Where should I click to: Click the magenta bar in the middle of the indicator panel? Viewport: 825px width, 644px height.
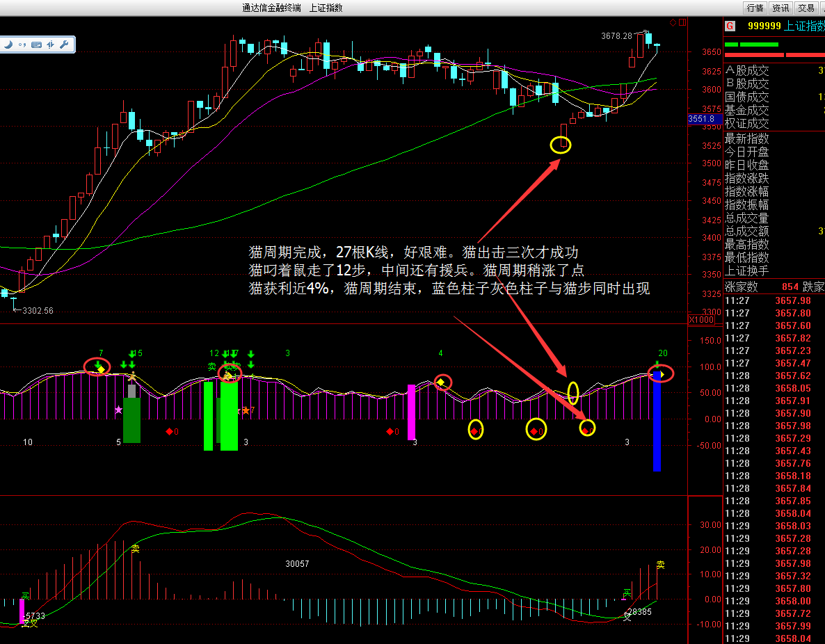411,412
